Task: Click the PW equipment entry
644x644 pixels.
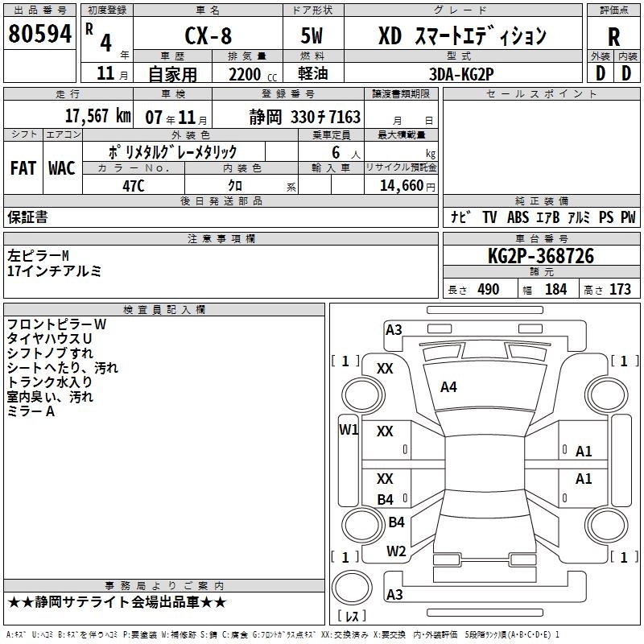Action: (x=628, y=217)
